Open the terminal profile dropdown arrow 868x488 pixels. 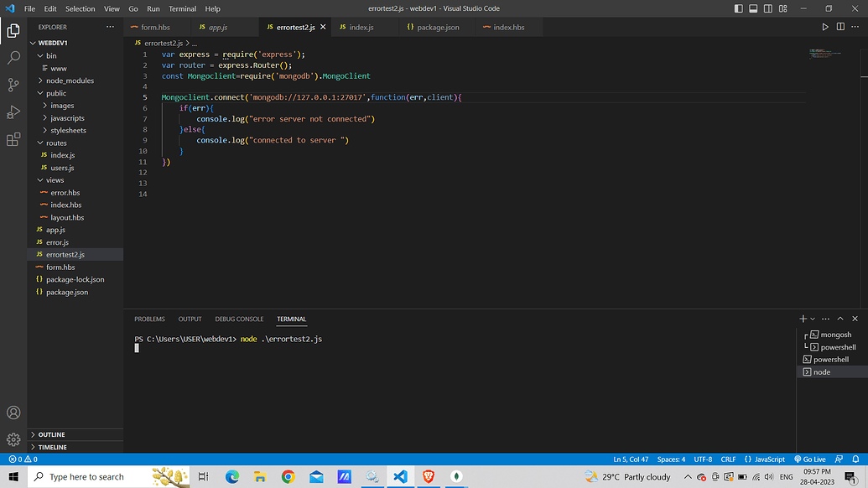(810, 319)
